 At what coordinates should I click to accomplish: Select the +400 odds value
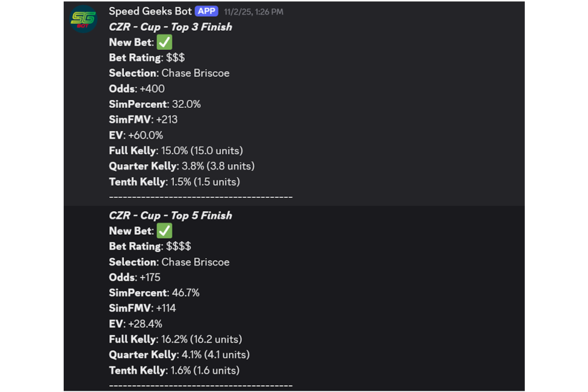152,89
